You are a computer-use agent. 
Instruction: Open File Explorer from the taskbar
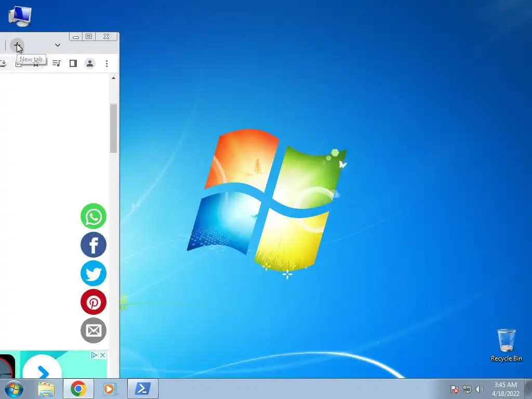(46, 389)
